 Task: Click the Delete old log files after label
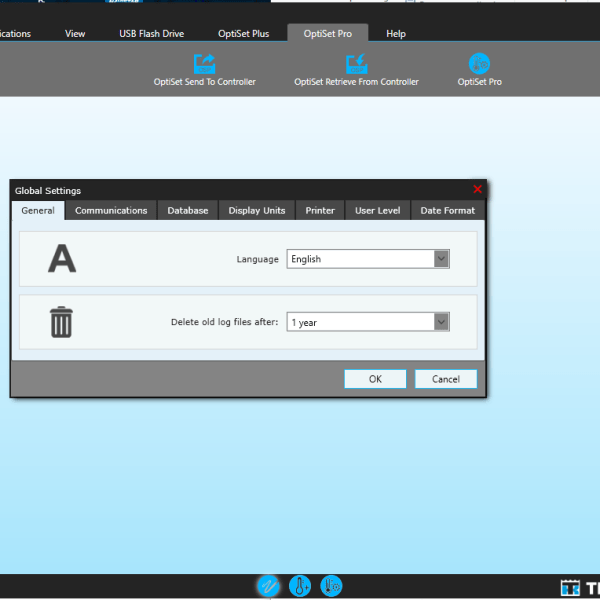pyautogui.click(x=225, y=322)
